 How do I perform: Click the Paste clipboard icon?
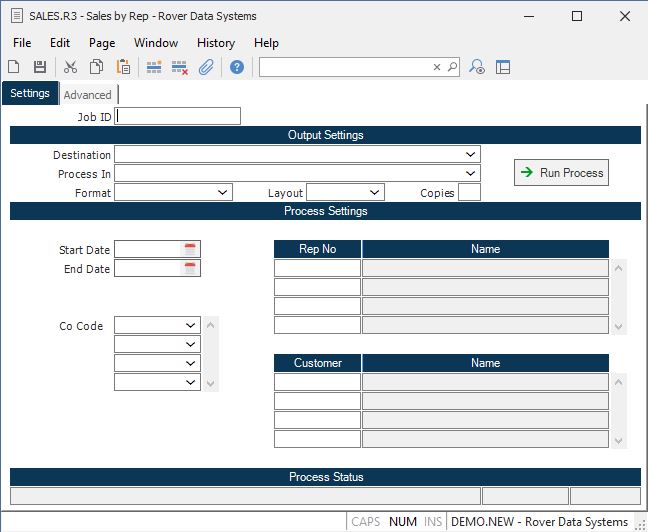123,67
